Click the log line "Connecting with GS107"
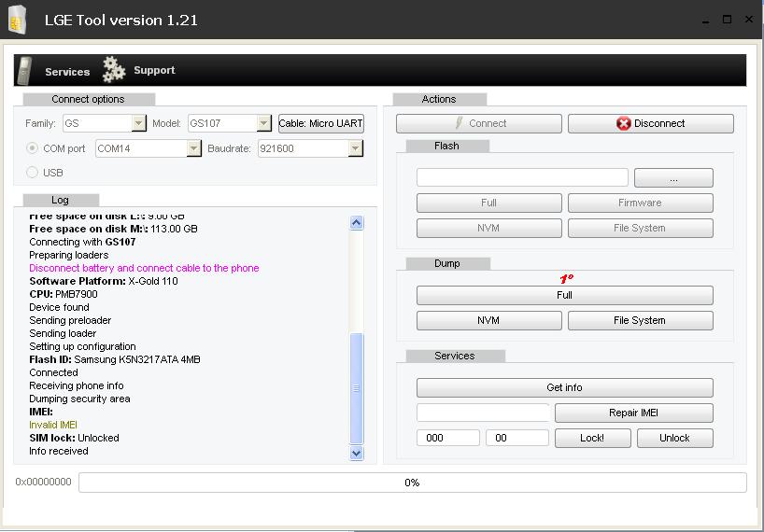Image resolution: width=764 pixels, height=532 pixels. [x=82, y=242]
